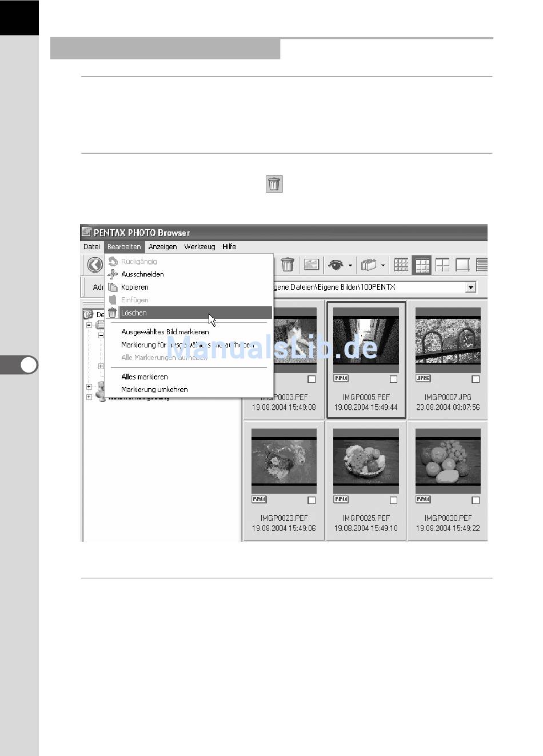Open the Anzeigen menu
This screenshot has height=756, width=543.
[162, 247]
